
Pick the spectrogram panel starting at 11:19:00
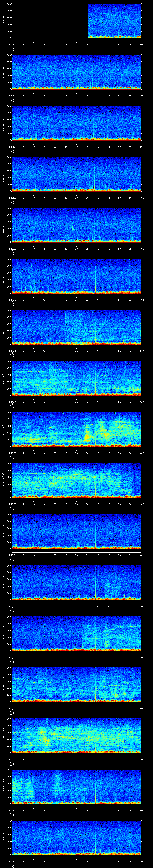[77, 531]
